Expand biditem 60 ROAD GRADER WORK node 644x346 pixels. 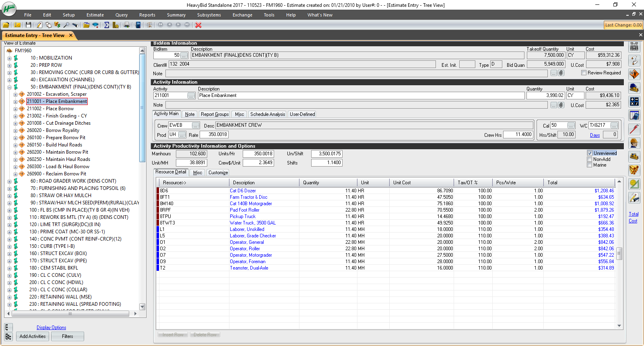[9, 181]
